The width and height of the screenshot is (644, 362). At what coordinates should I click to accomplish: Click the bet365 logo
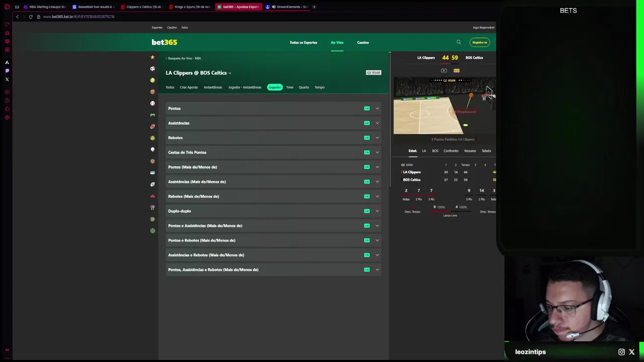tap(164, 42)
